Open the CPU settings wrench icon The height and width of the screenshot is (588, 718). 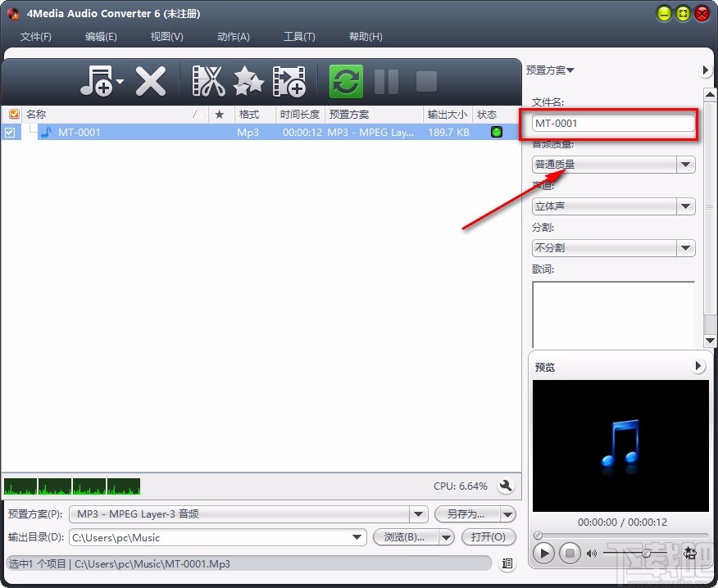click(x=506, y=486)
